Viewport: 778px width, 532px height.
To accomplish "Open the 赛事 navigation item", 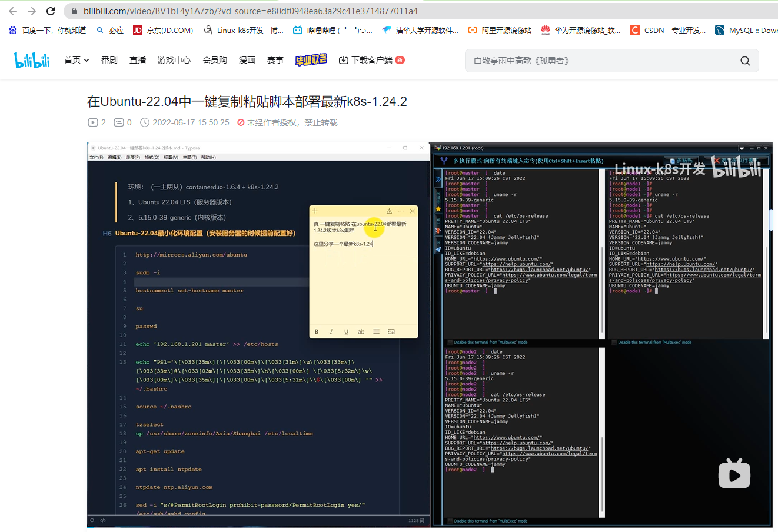I will pyautogui.click(x=275, y=60).
